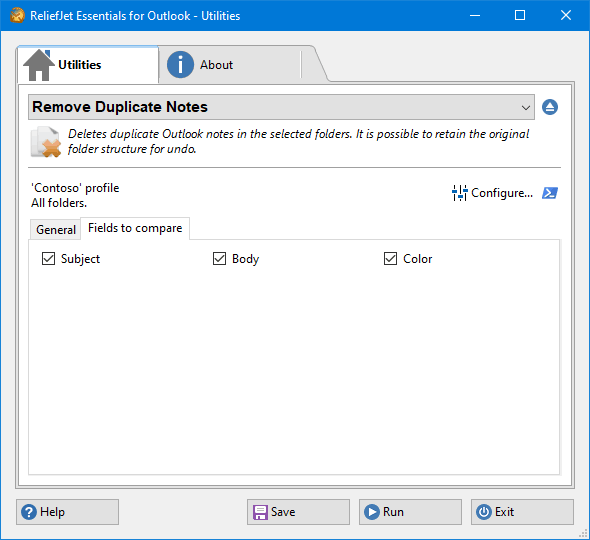590x540 pixels.
Task: Click the 'All folders.' text
Action: (59, 203)
